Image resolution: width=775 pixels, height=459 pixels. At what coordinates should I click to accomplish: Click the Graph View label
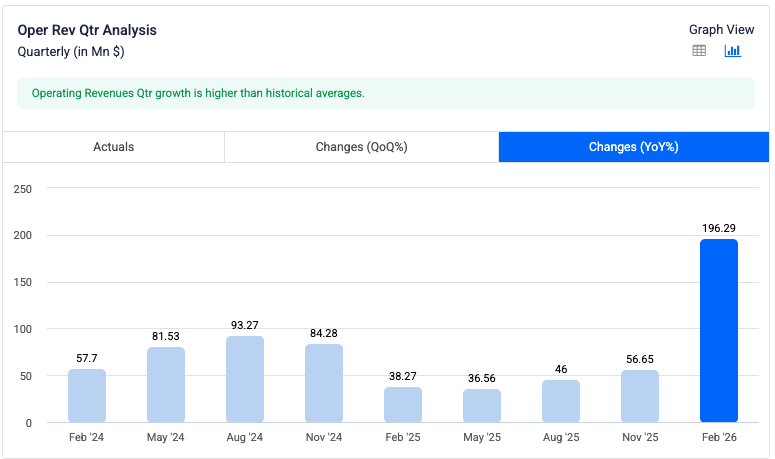click(722, 30)
